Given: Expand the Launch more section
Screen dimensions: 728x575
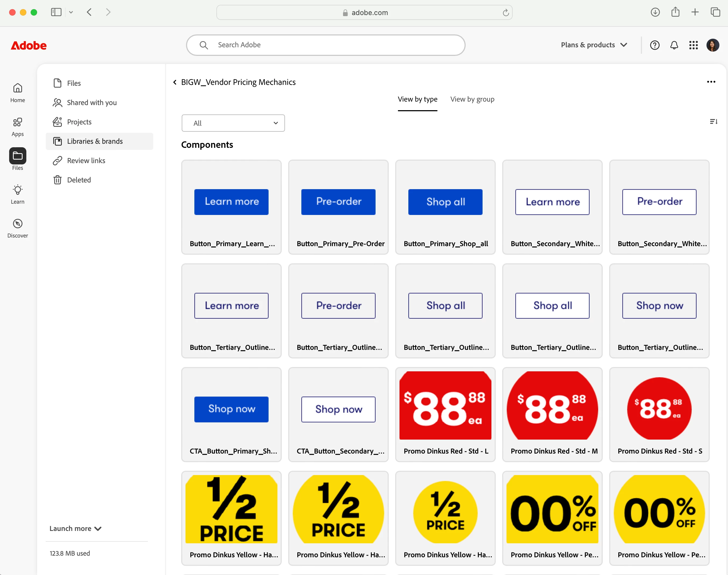Looking at the screenshot, I should tap(75, 529).
